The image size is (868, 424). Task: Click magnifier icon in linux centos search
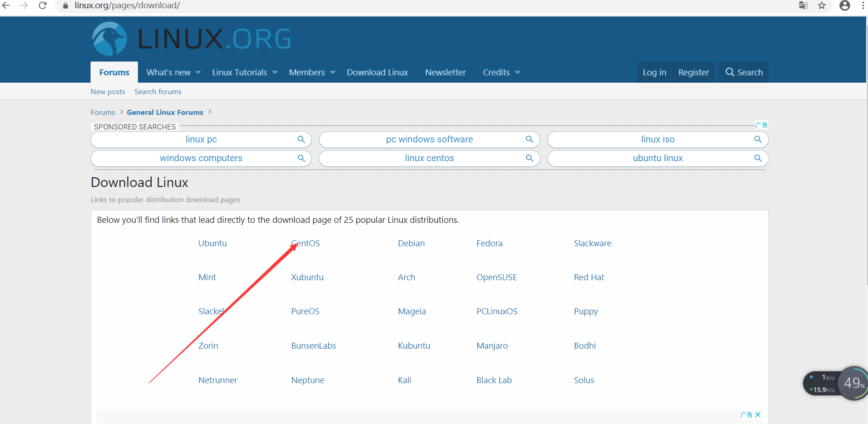530,158
